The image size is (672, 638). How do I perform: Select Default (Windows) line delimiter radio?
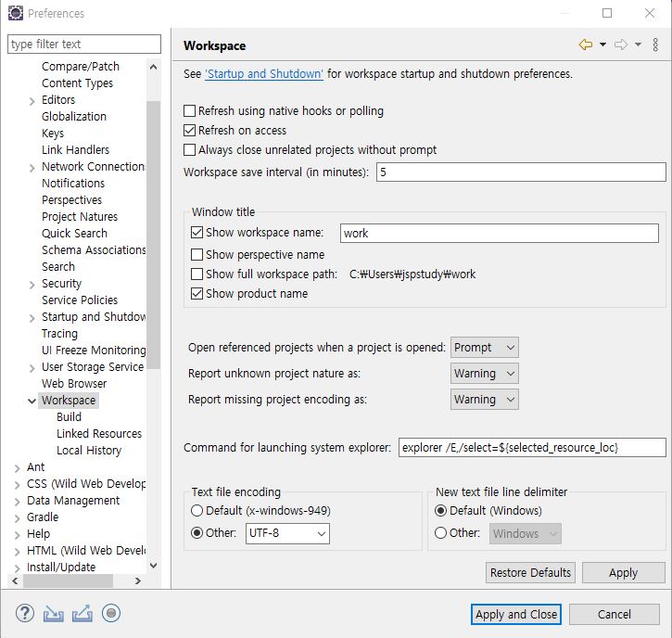[440, 511]
